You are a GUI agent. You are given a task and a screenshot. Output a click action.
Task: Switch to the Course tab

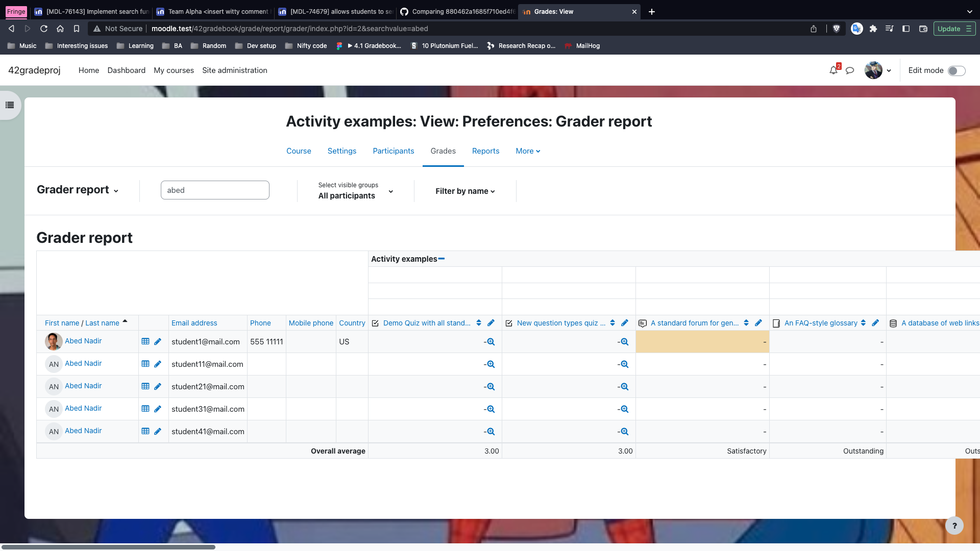click(299, 151)
